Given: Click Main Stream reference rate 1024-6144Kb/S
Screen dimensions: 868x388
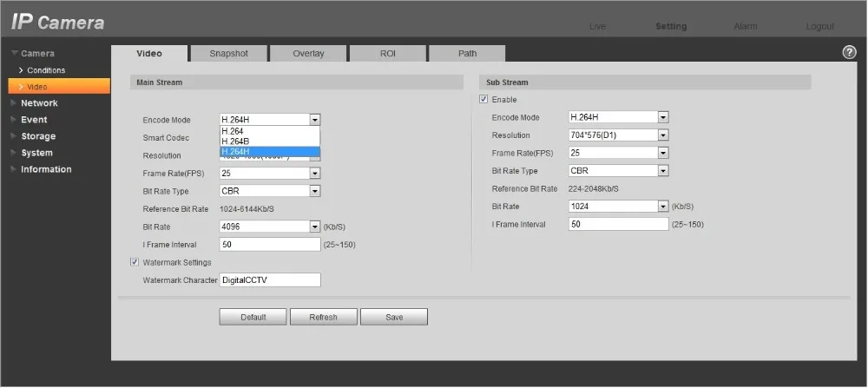Looking at the screenshot, I should coord(247,209).
